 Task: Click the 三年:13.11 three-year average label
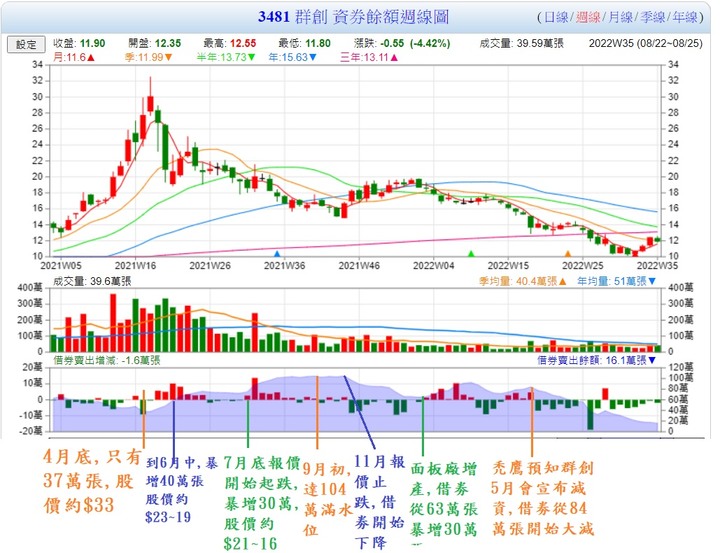(x=369, y=57)
